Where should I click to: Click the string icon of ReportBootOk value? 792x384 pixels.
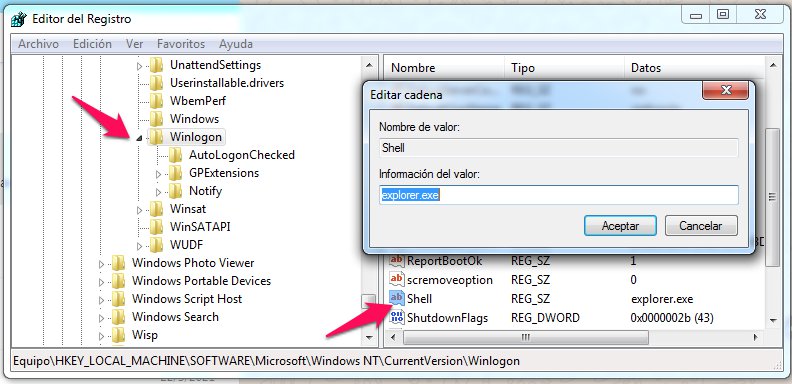[397, 261]
